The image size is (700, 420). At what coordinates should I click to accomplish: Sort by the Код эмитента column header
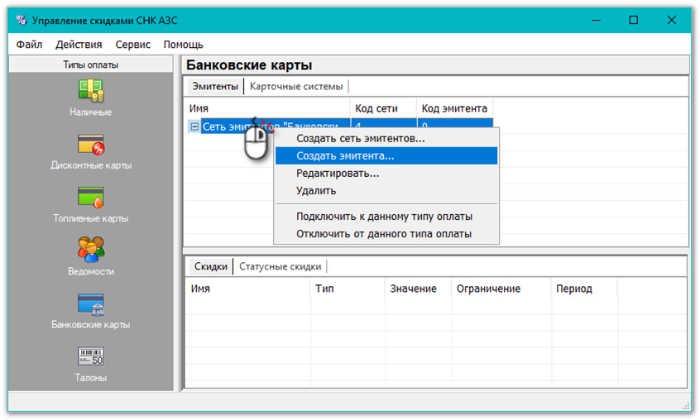(453, 108)
